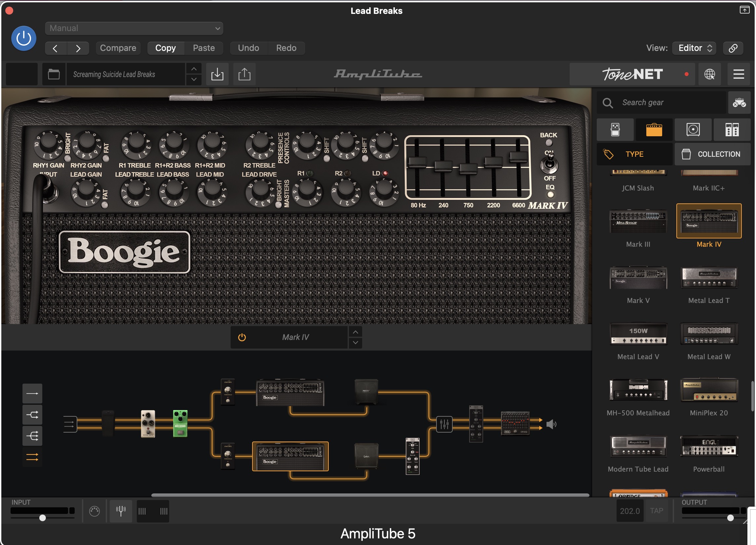Select the Mark III amp thumbnail
The height and width of the screenshot is (545, 756).
pyautogui.click(x=638, y=222)
